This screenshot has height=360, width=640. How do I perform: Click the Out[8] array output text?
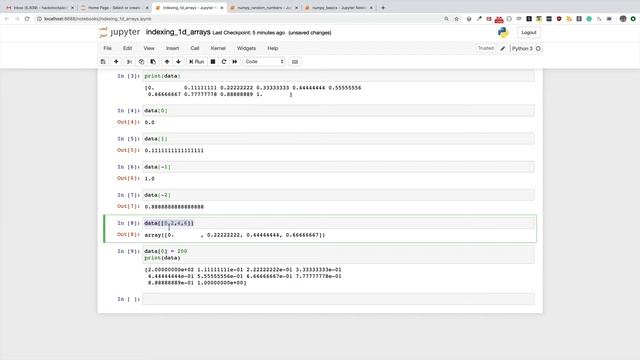235,235
